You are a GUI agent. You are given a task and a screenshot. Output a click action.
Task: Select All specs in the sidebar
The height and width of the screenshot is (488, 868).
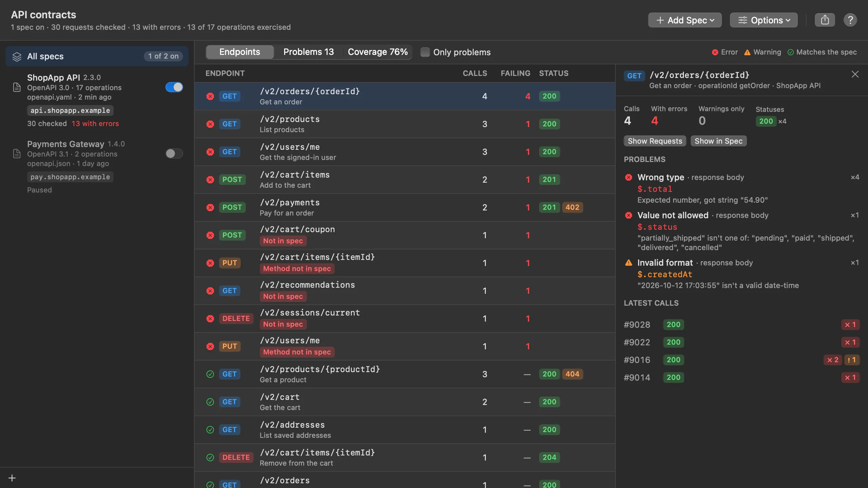(97, 56)
